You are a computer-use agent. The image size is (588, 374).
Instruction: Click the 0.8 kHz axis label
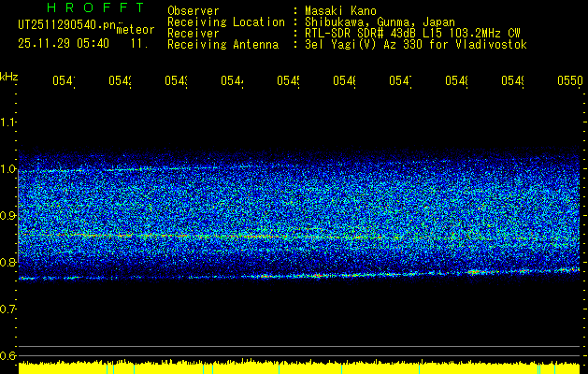pos(7,262)
